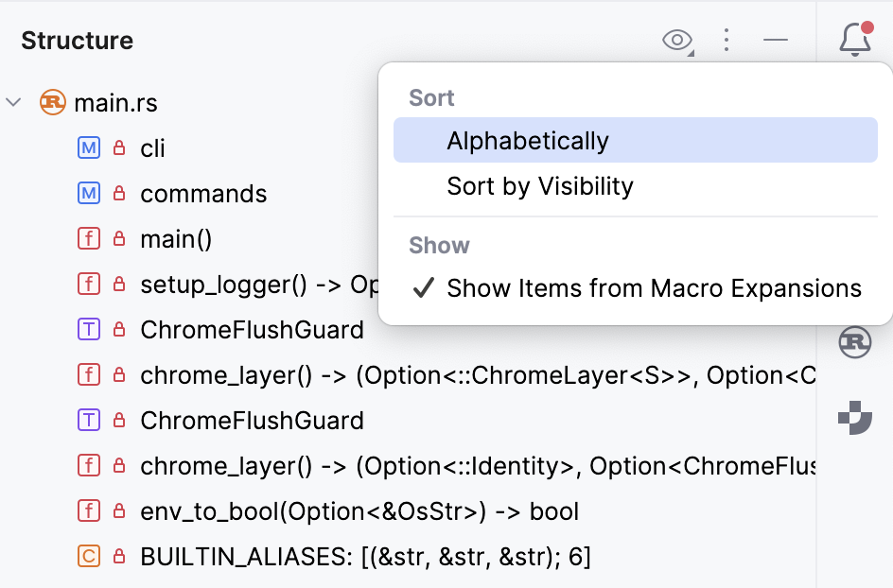Select Alphabetically sorting
Screen dimensions: 893x588
(528, 139)
